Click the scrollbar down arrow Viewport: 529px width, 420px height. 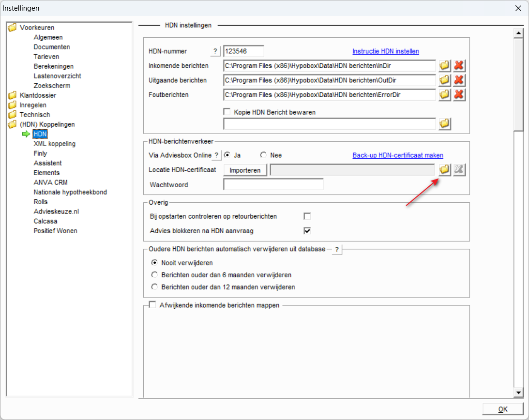tap(518, 392)
